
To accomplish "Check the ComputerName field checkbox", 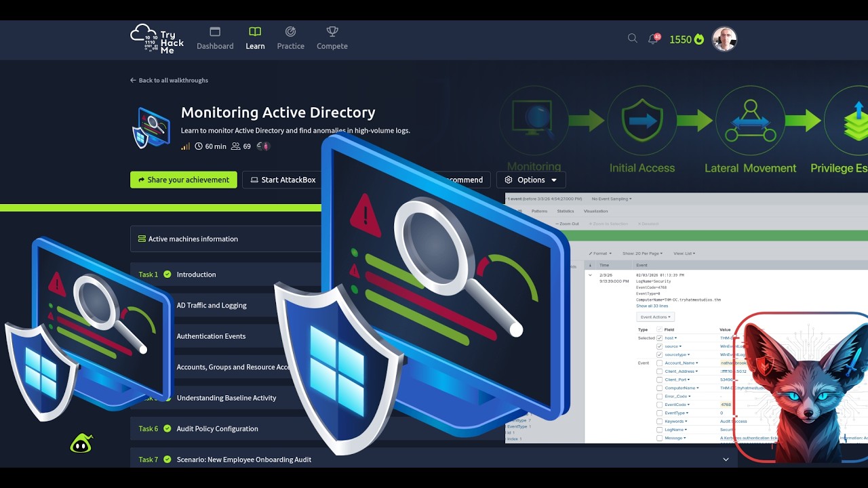I will [659, 388].
